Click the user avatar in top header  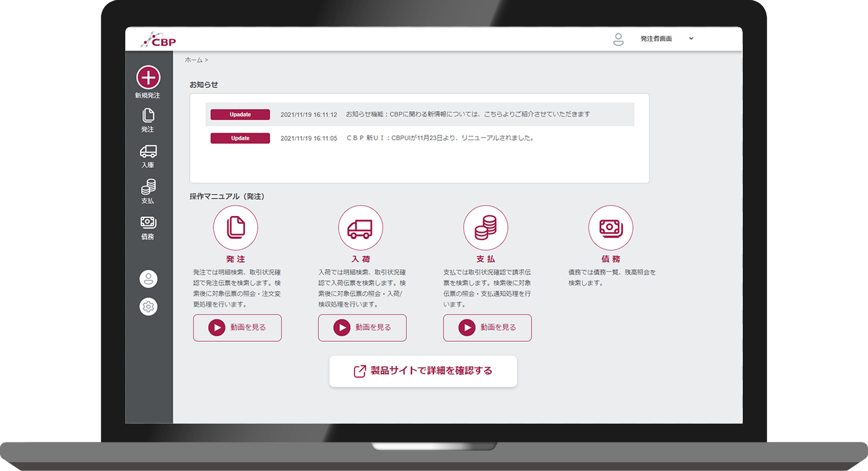click(617, 39)
